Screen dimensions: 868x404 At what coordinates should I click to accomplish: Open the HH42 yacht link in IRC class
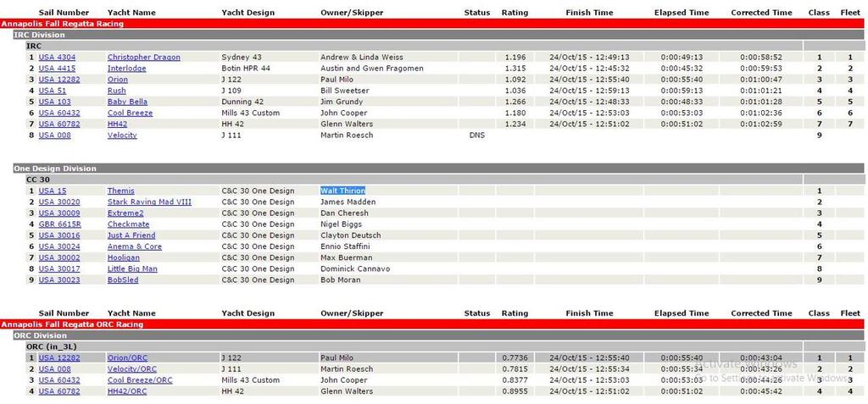tap(117, 124)
